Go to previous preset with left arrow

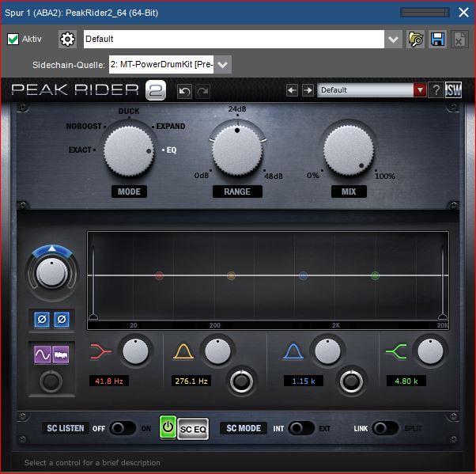pyautogui.click(x=292, y=90)
